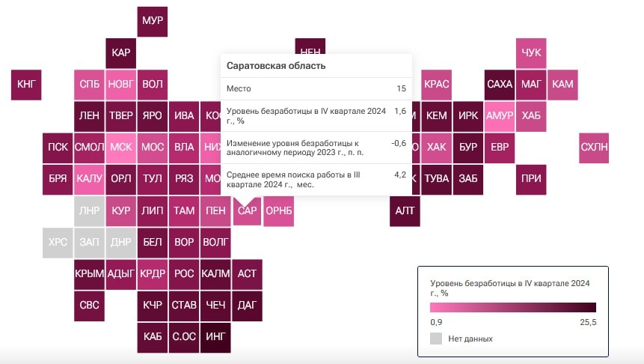The height and width of the screenshot is (364, 644).
Task: Click the АЛТ Altai tile
Action: coord(405,211)
